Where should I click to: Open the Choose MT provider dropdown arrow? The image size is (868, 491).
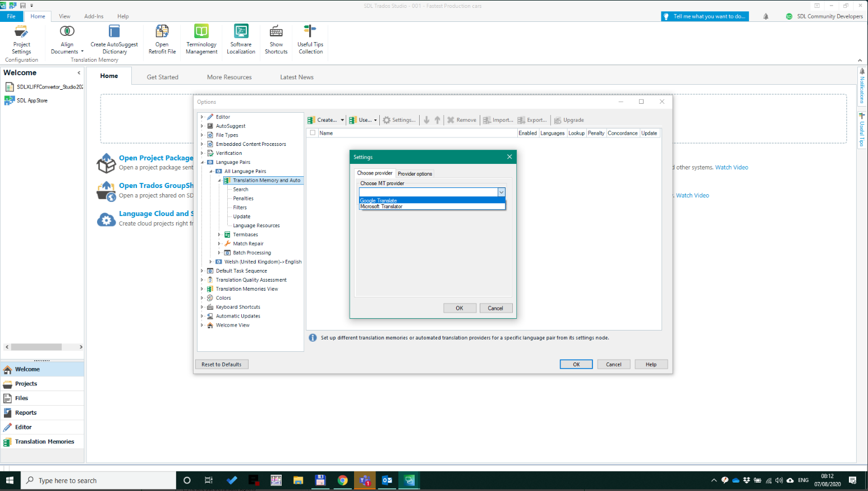pos(502,192)
